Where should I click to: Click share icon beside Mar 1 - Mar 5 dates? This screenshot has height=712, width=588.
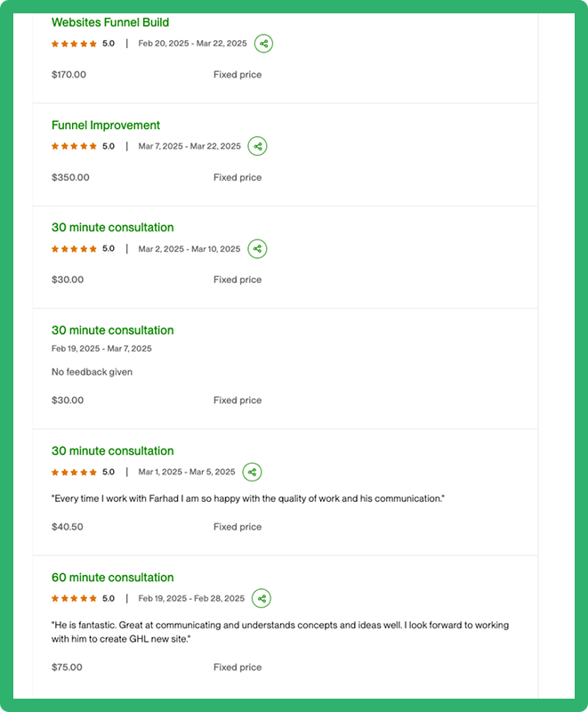point(253,472)
